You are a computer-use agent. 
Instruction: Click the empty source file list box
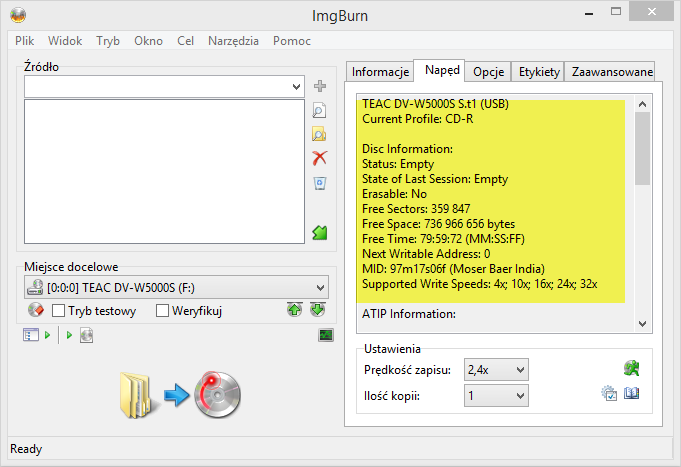coord(165,172)
